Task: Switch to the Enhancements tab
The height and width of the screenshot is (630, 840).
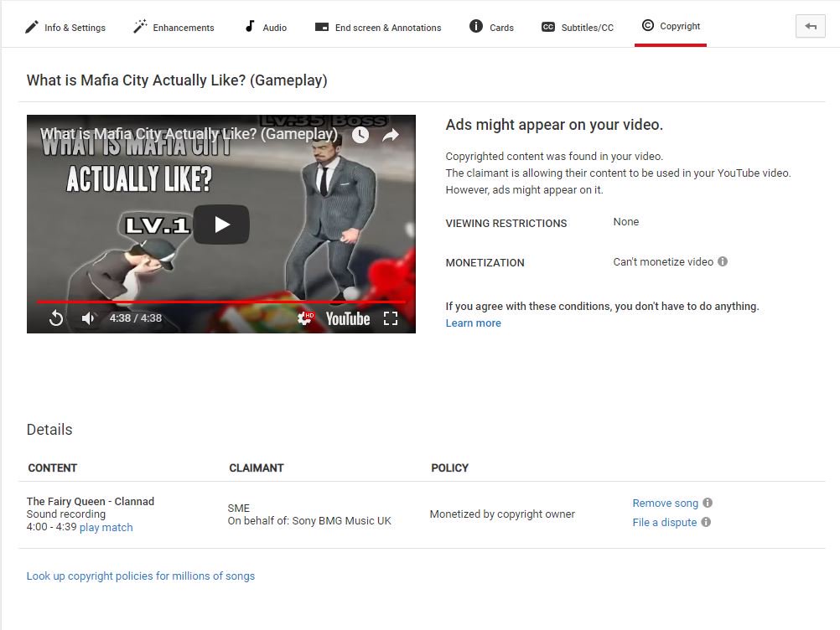Action: click(174, 27)
